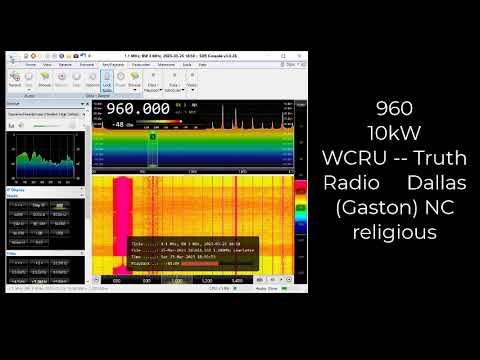The image size is (480, 360).
Task: Open the Style menu at ribbon right
Action: click(292, 64)
